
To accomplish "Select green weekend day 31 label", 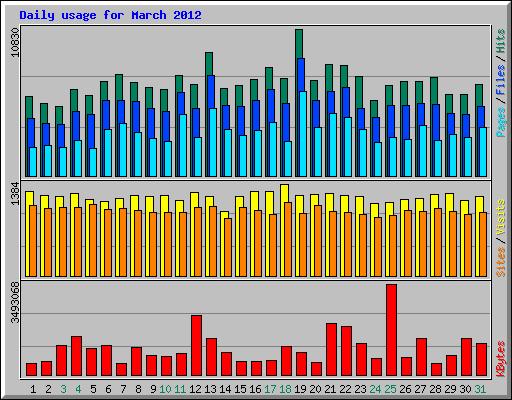I will point(480,389).
